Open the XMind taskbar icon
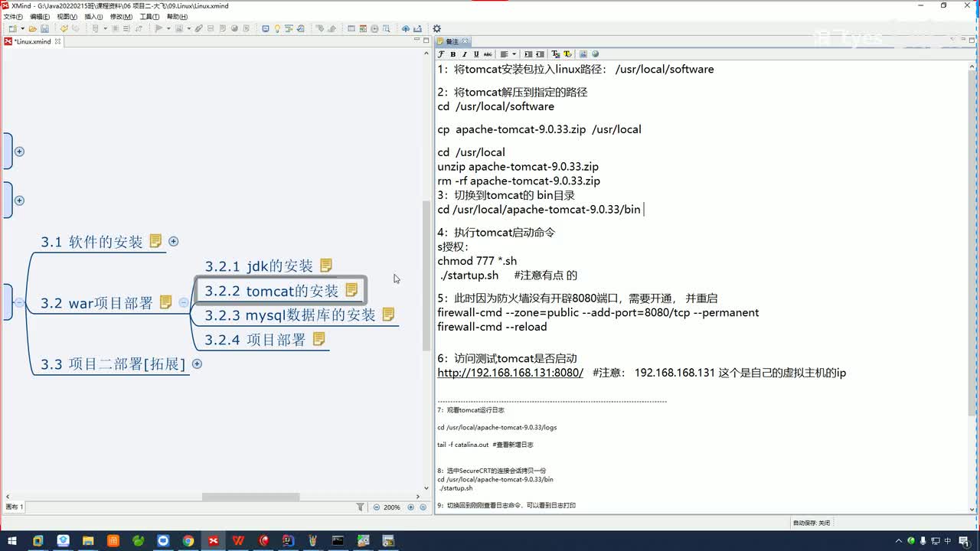Viewport: 980px width, 551px height. 213,541
